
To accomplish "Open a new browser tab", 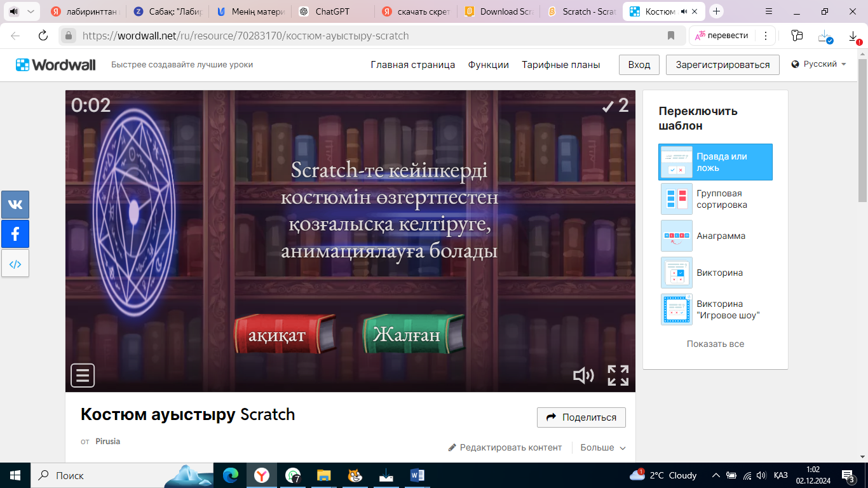I will coord(717,11).
